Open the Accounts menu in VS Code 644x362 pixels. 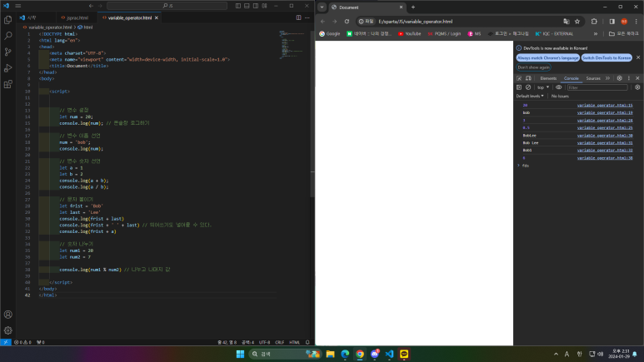click(x=7, y=315)
